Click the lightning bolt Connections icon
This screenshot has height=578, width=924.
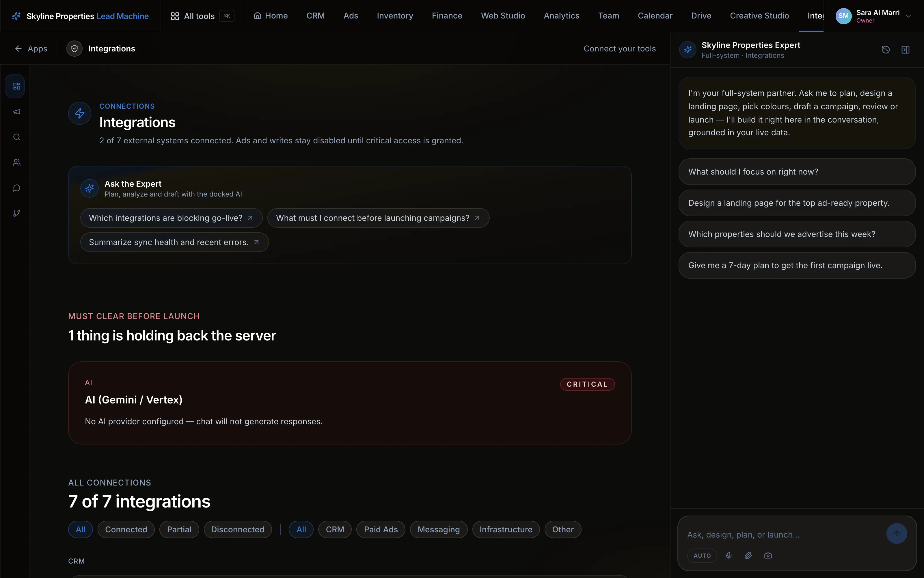[x=79, y=113]
